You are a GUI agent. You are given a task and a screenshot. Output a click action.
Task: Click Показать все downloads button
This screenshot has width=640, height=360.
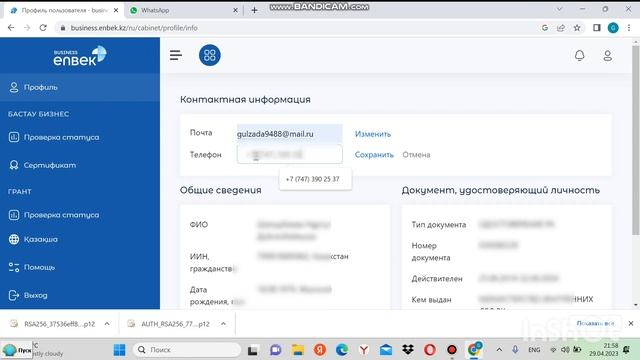(595, 323)
